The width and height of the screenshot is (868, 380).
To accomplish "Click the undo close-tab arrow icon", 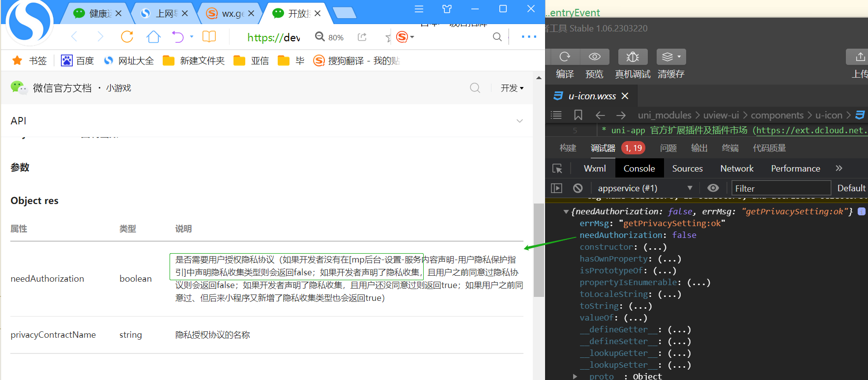I will point(177,37).
